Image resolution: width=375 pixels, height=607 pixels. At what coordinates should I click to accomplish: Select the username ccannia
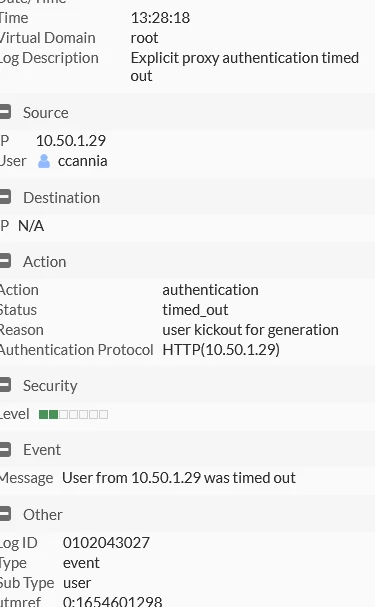click(82, 161)
